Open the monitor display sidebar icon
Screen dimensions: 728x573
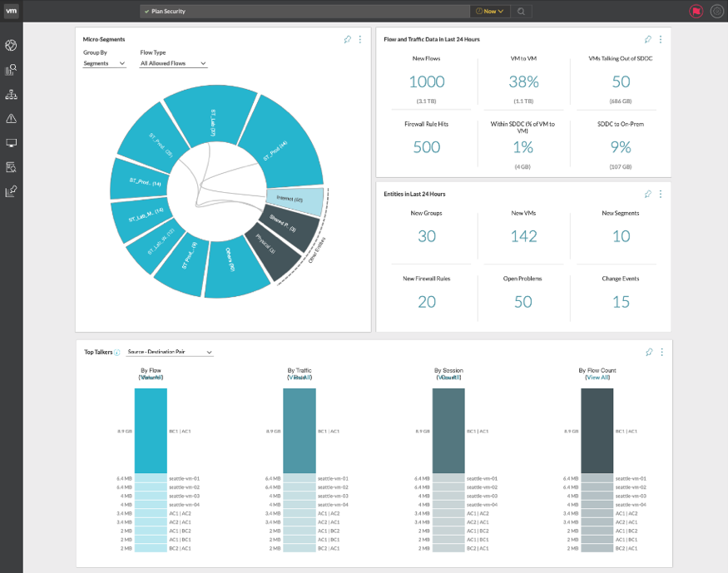coord(11,143)
